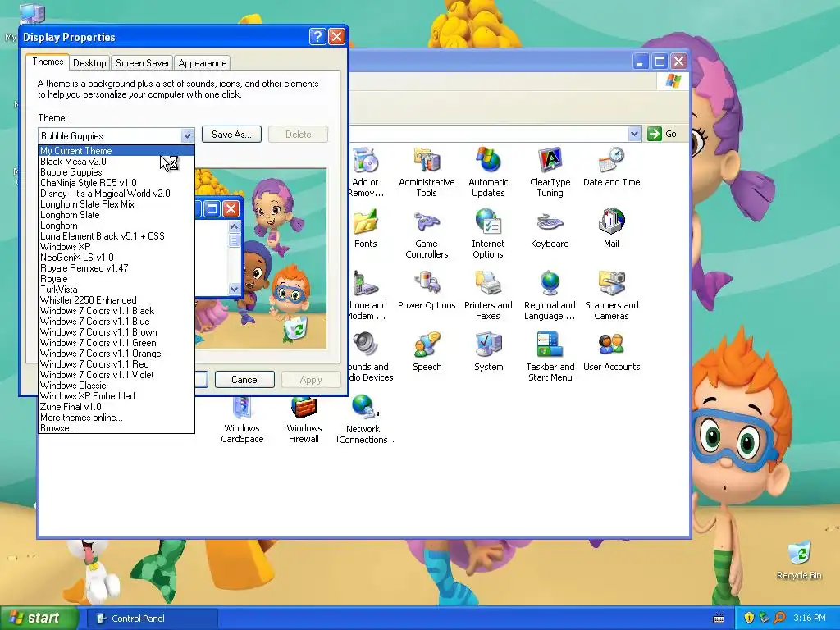Viewport: 840px width, 630px height.
Task: Choose NeoGeniX LS v1.0 theme
Action: tap(116, 258)
